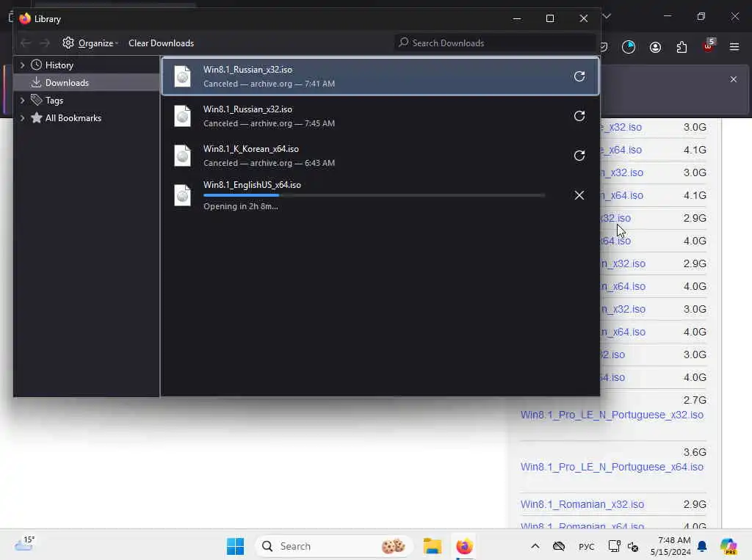Go back in Library window
The height and width of the screenshot is (560, 752).
click(26, 43)
